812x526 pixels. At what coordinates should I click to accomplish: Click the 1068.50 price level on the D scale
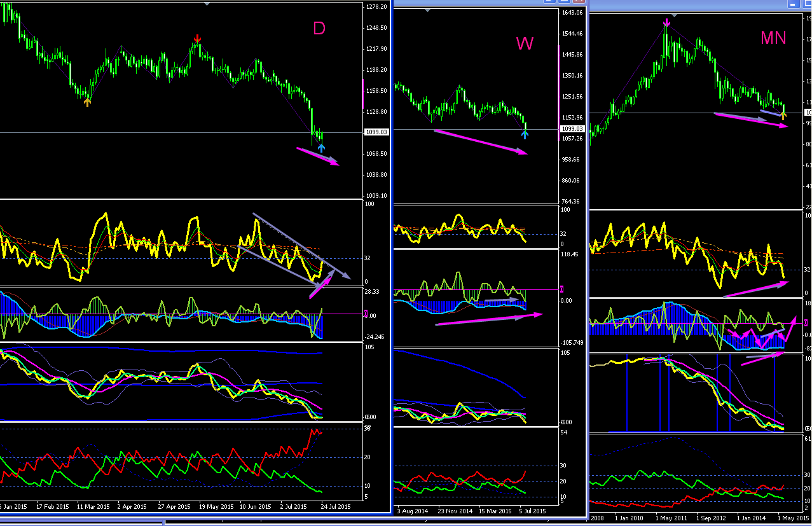376,154
